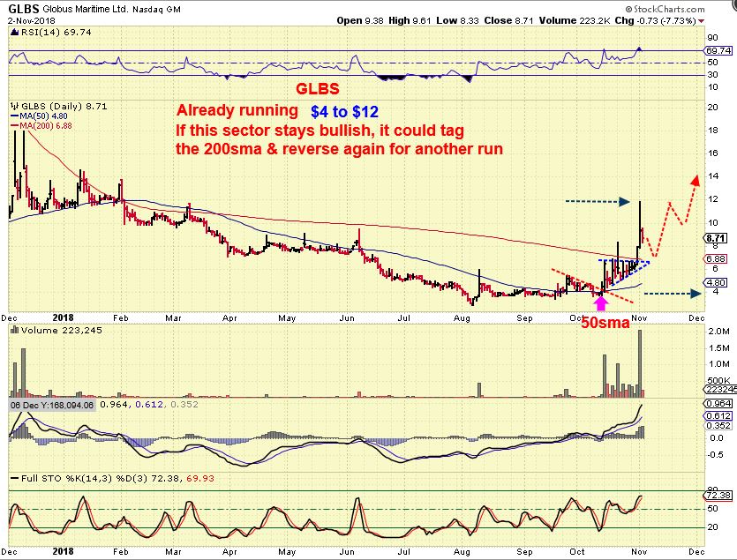Click the 69.74 RSI value tag on right axis
The image size is (737, 560).
click(x=718, y=50)
